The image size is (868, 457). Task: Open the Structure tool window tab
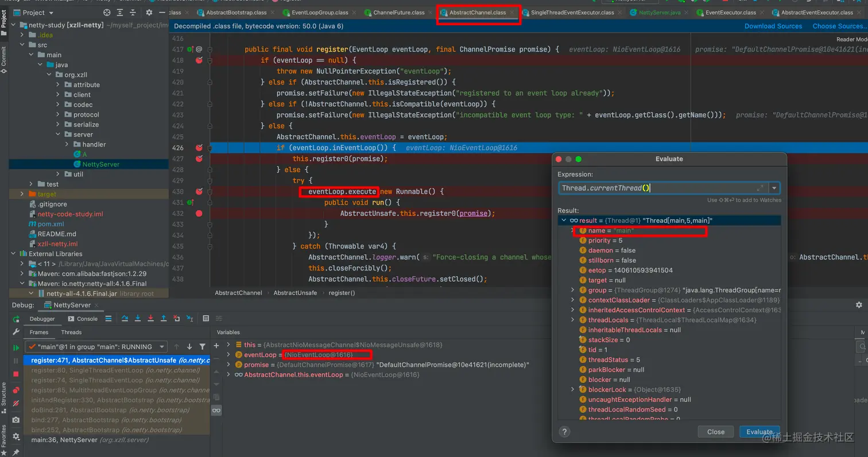coord(4,397)
